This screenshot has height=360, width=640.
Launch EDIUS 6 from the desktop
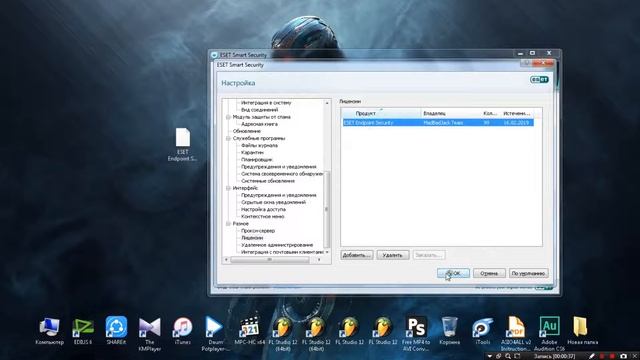point(83,331)
